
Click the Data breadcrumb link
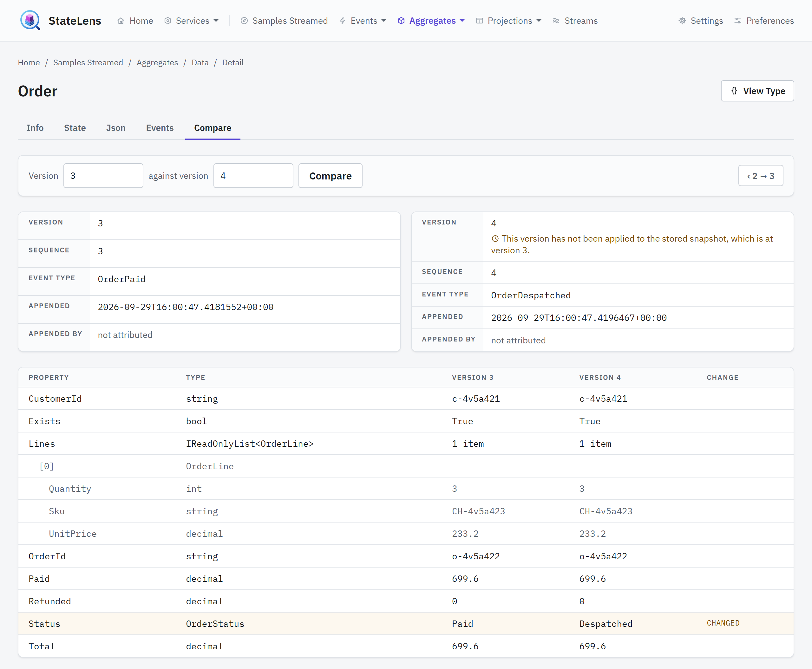point(200,62)
